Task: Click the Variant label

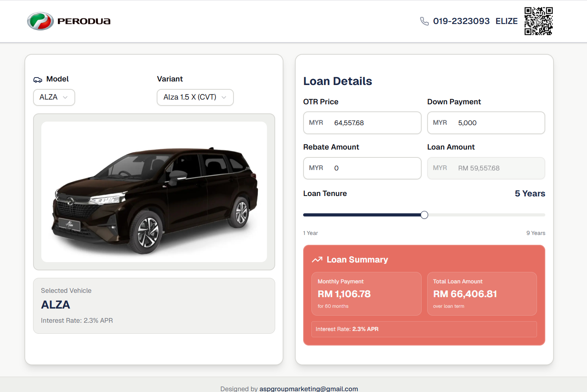Action: (170, 79)
